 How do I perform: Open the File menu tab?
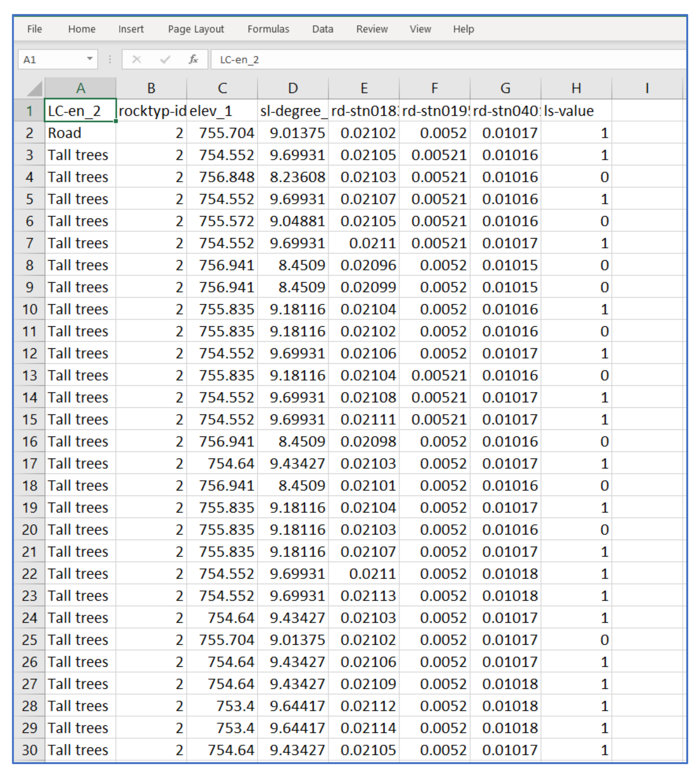pos(34,29)
